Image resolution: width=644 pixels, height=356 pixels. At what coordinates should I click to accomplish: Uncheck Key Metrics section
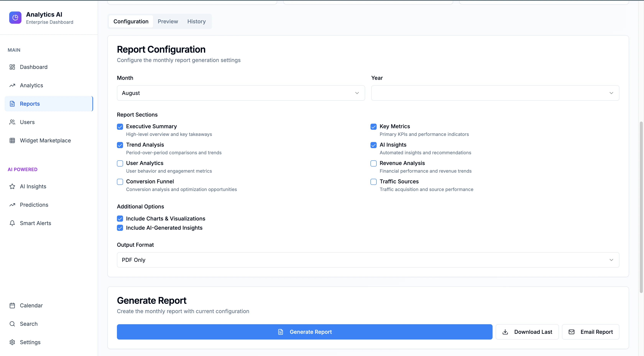(x=374, y=127)
